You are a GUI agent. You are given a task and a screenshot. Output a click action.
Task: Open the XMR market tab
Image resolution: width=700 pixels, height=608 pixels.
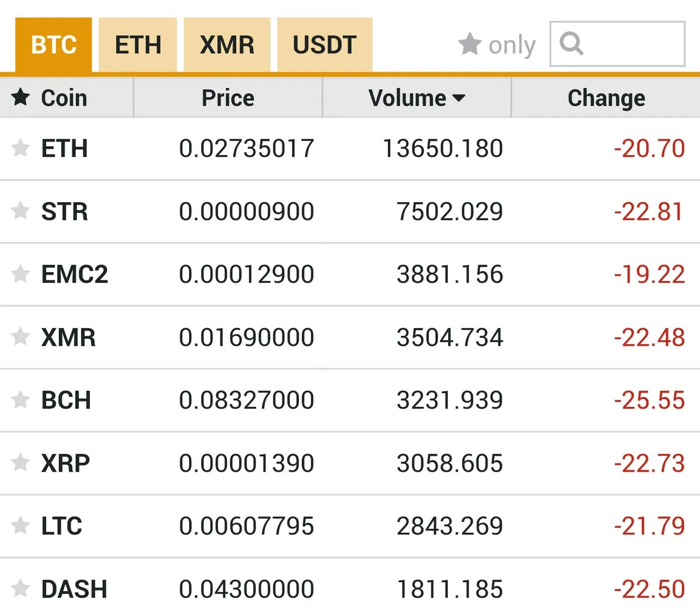pyautogui.click(x=227, y=45)
